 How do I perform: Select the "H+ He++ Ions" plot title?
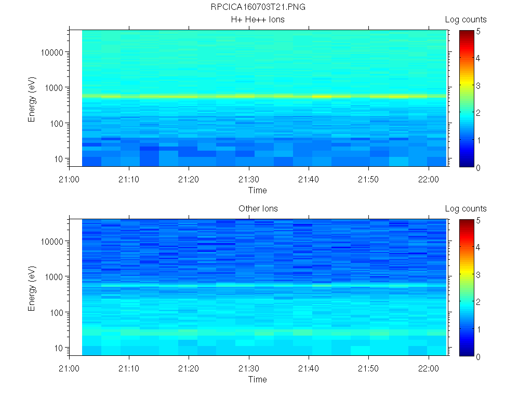[258, 20]
